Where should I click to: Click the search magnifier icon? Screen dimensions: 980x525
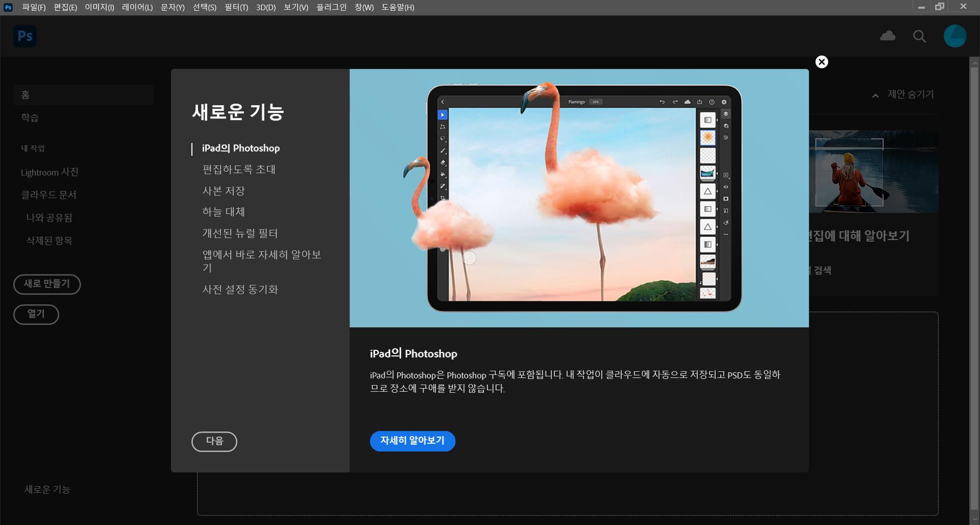919,36
